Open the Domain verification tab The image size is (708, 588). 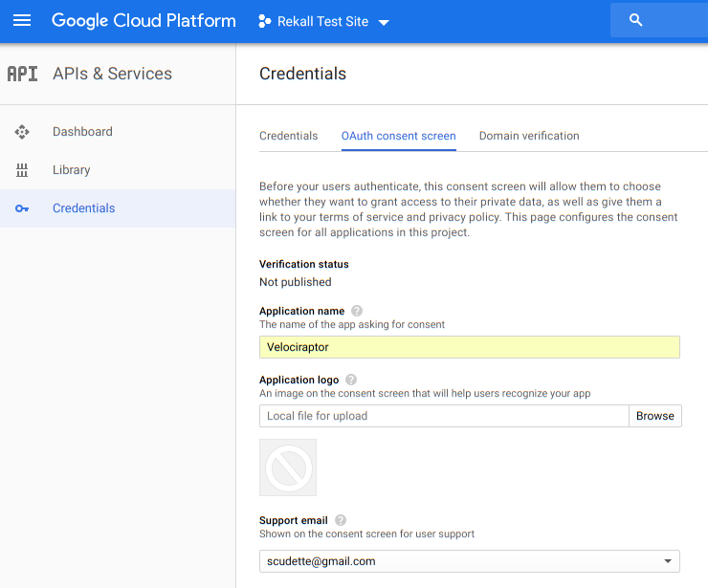529,136
